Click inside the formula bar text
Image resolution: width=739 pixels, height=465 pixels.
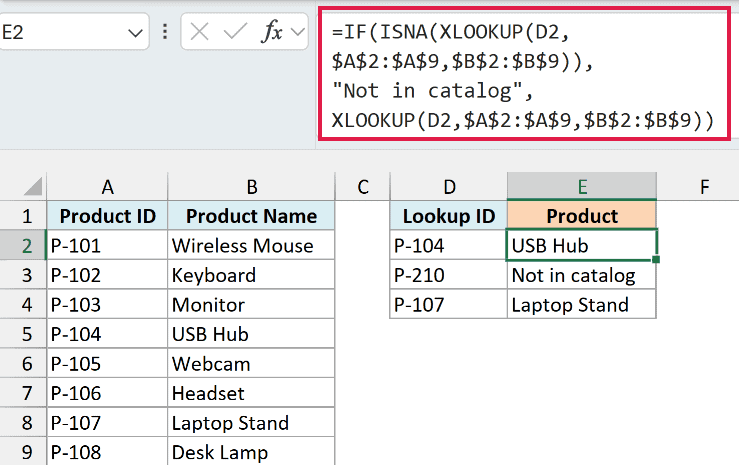[x=524, y=74]
